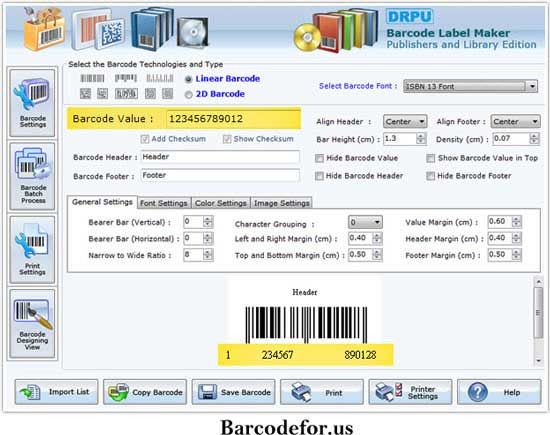Open Printer Settings at the bottom
Viewport: 550px width, 435px height.
tap(410, 392)
